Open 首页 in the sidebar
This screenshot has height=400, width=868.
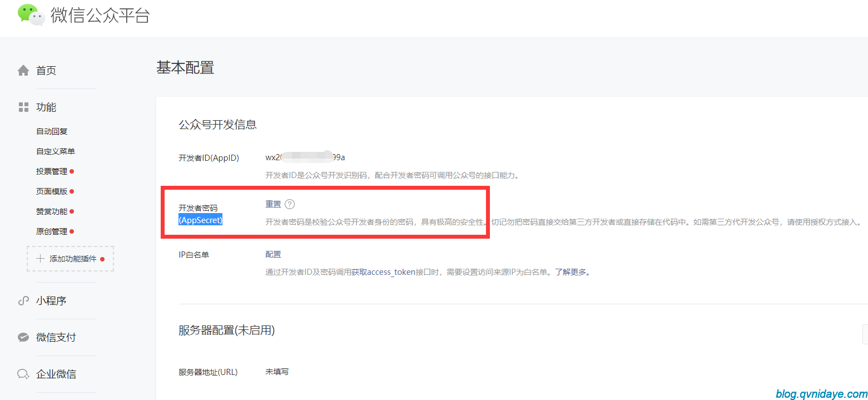click(46, 71)
